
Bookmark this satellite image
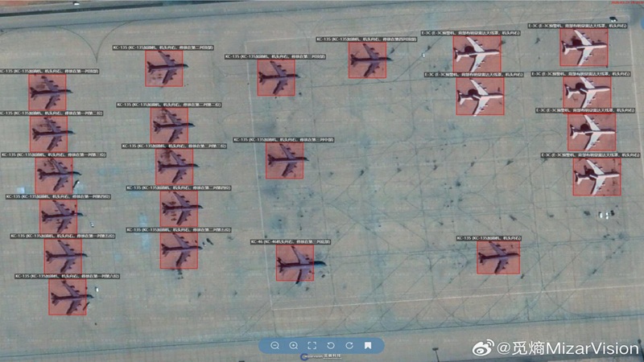pyautogui.click(x=367, y=345)
